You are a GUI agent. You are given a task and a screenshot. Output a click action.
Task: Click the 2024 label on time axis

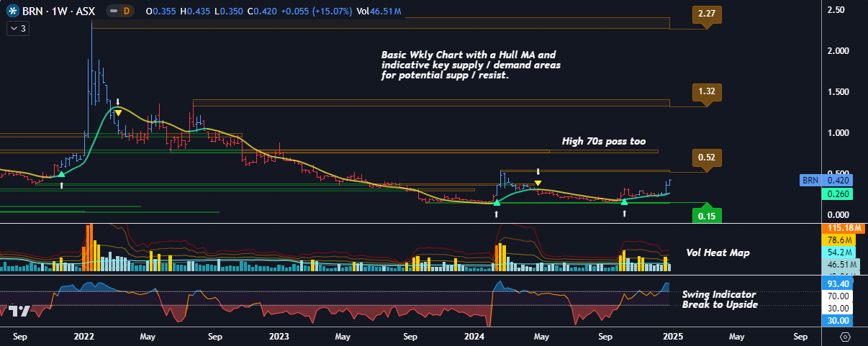[474, 336]
